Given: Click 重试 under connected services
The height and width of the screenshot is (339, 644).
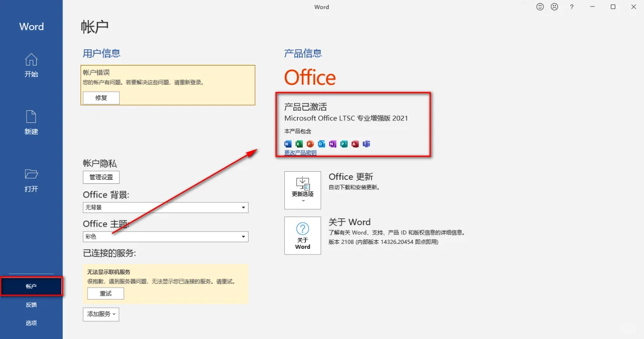Looking at the screenshot, I should pos(105,293).
